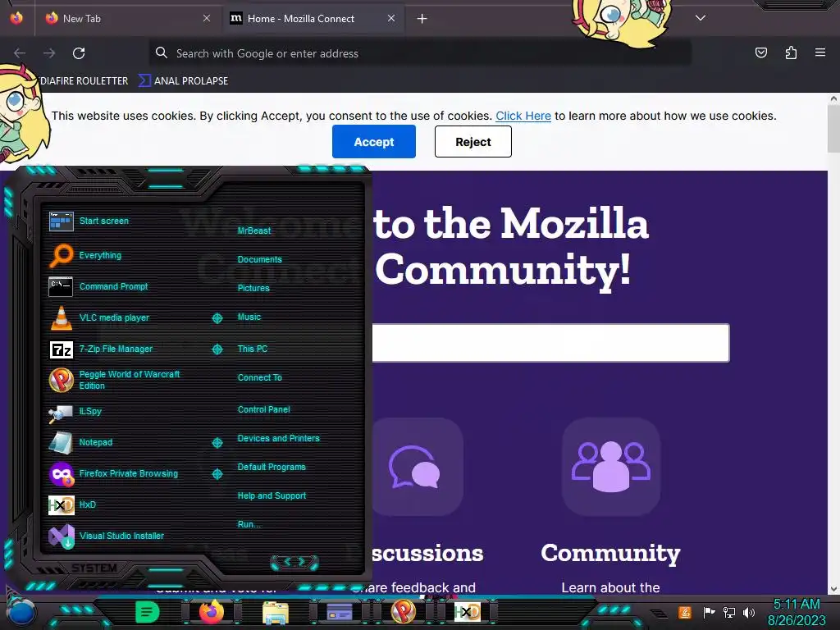Click the taskbar clock 5:11 AM
The image size is (840, 630).
point(797,605)
